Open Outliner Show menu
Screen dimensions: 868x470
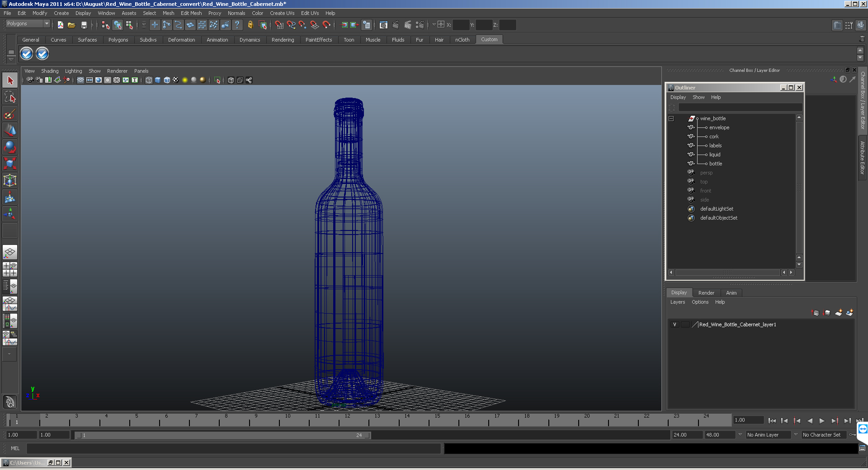[x=698, y=97]
